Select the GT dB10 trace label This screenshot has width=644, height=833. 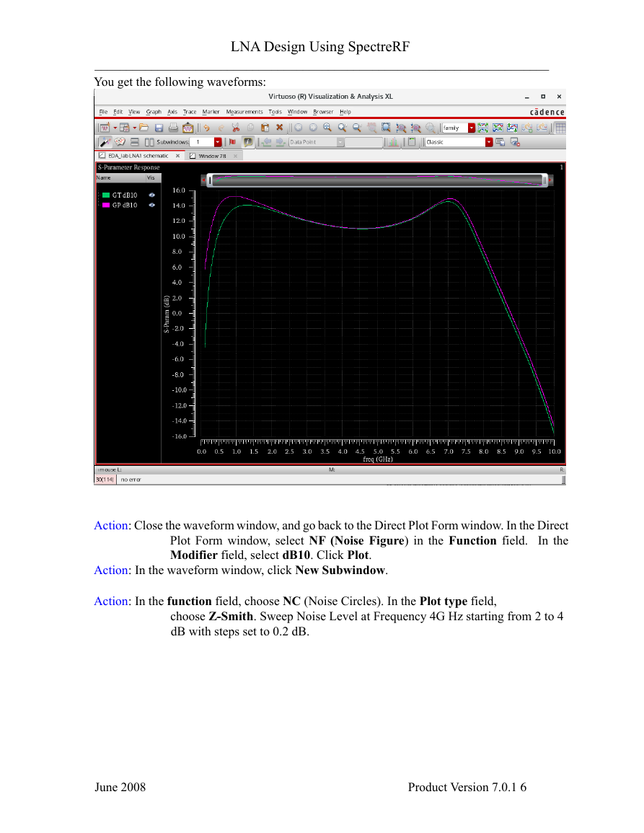tap(124, 195)
